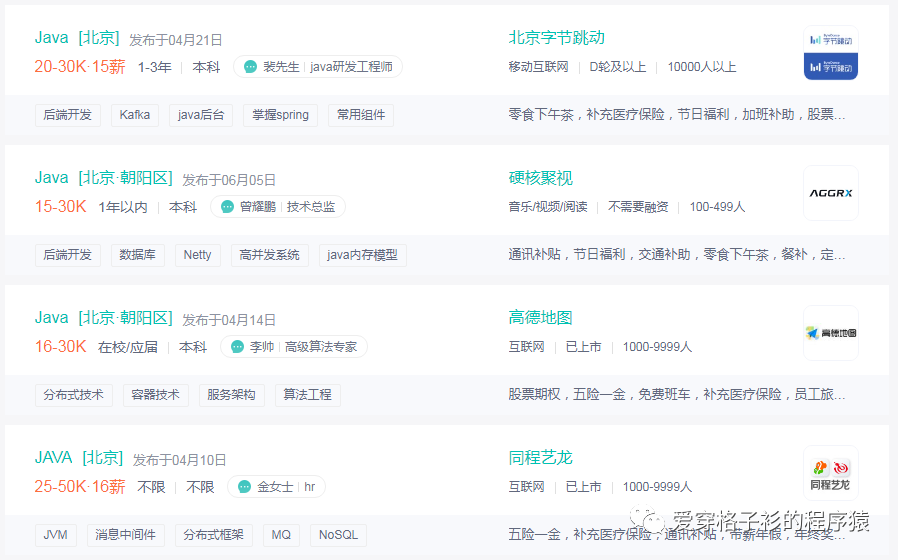This screenshot has height=560, width=898.
Task: Select the 常用组件 skill tag
Action: [361, 115]
